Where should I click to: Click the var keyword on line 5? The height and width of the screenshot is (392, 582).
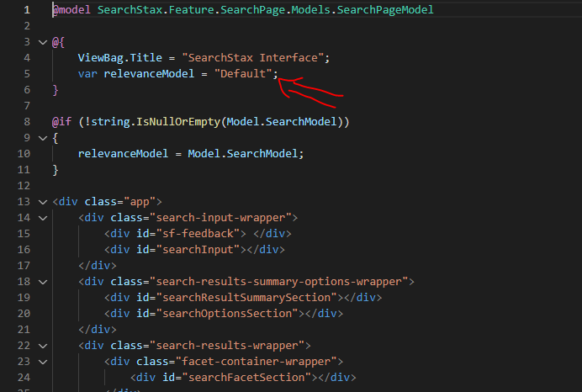coord(87,74)
